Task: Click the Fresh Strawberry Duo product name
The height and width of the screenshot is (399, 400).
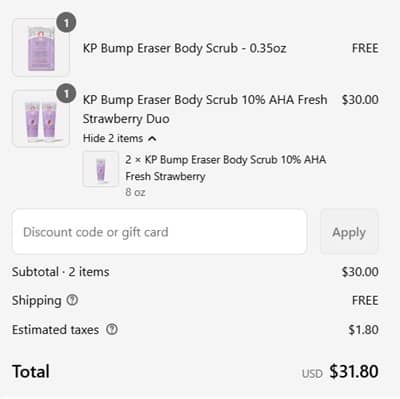Action: click(205, 109)
